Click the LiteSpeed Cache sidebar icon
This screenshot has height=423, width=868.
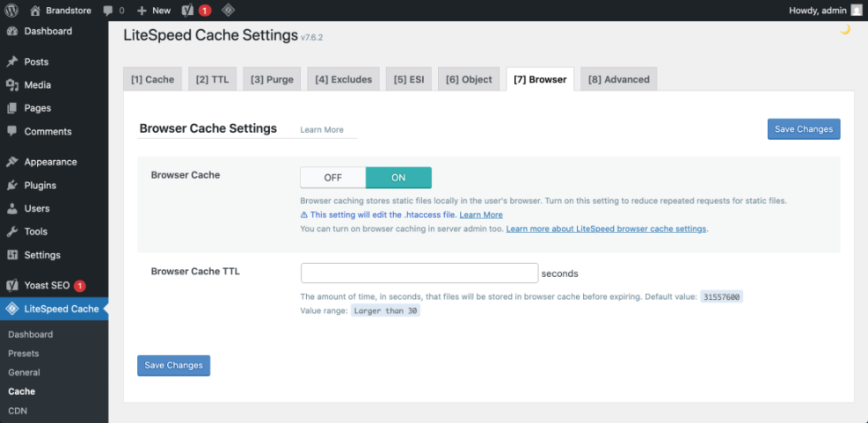[12, 309]
